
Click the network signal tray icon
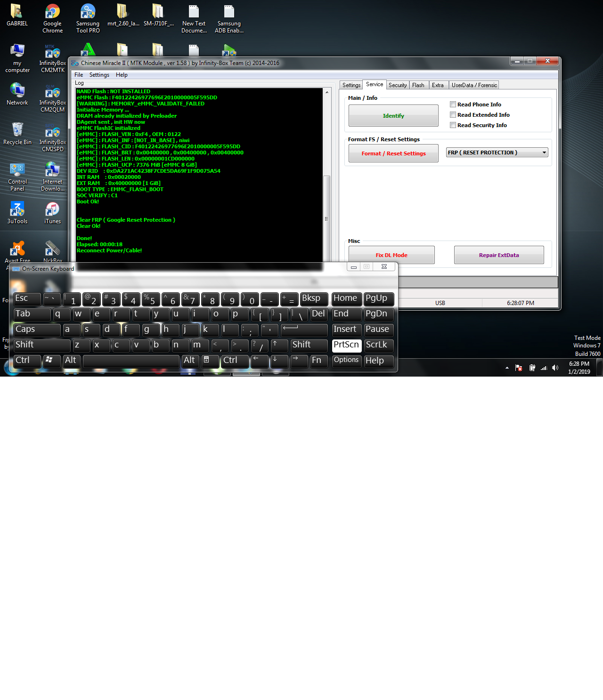pos(544,368)
